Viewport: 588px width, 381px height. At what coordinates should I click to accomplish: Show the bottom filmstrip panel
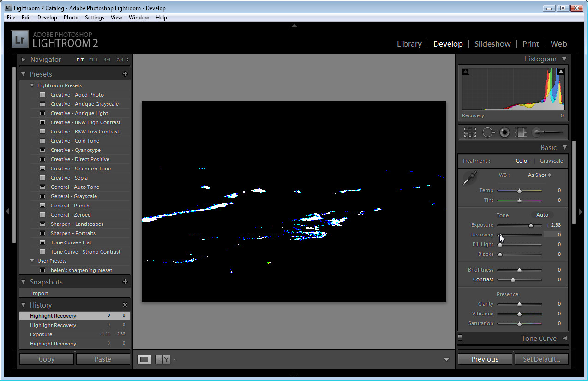pyautogui.click(x=294, y=373)
